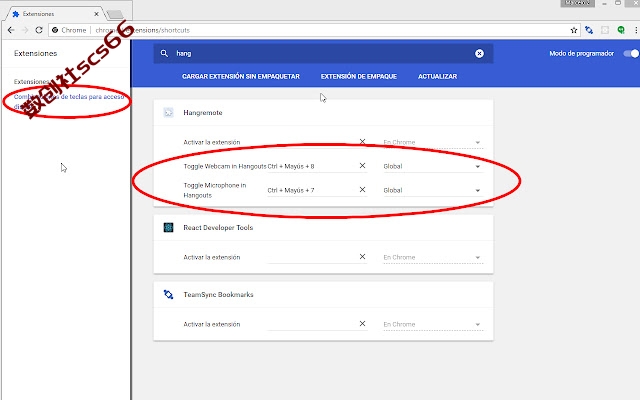Click the 'React Developer Tools' card title
The image size is (640, 400).
coord(218,228)
